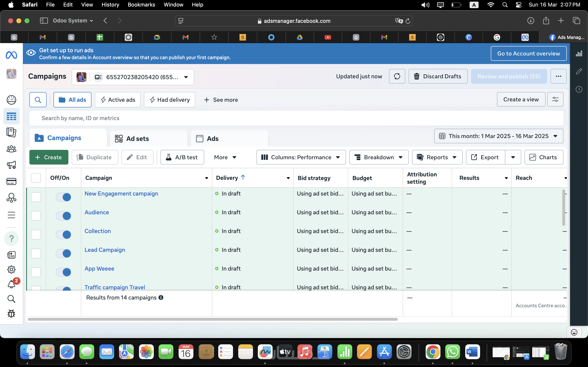The image size is (588, 367).
Task: Toggle the Lead Campaign on/off switch
Action: (x=63, y=253)
